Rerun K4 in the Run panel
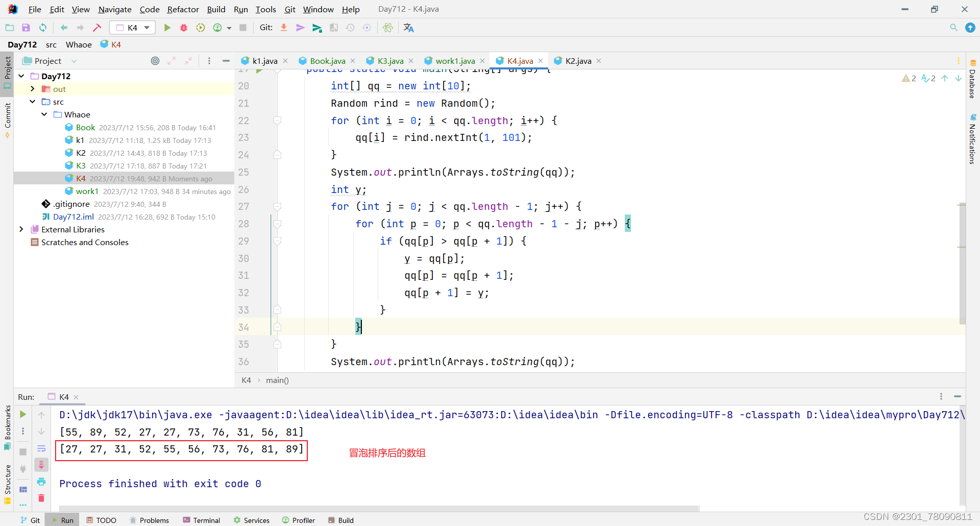Image resolution: width=980 pixels, height=526 pixels. pos(23,415)
